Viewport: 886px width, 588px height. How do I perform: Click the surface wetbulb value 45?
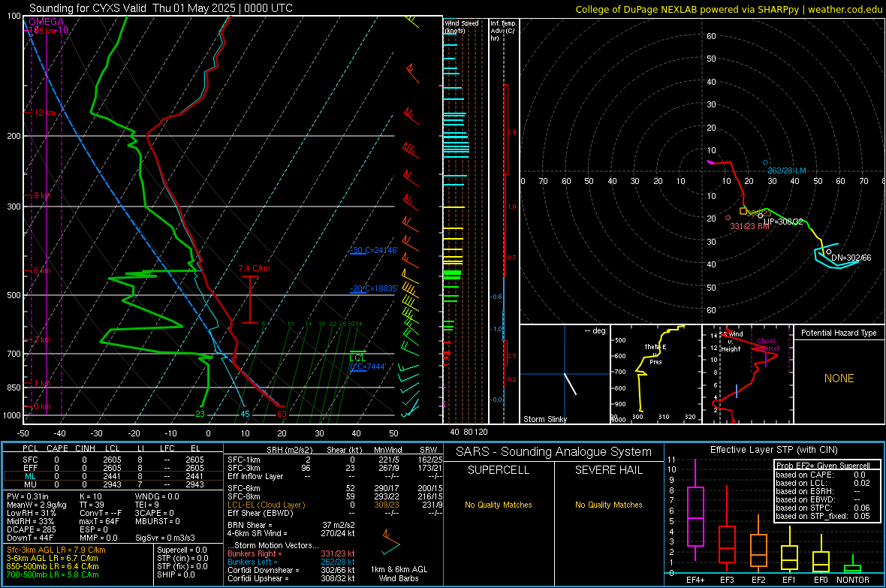[x=246, y=414]
